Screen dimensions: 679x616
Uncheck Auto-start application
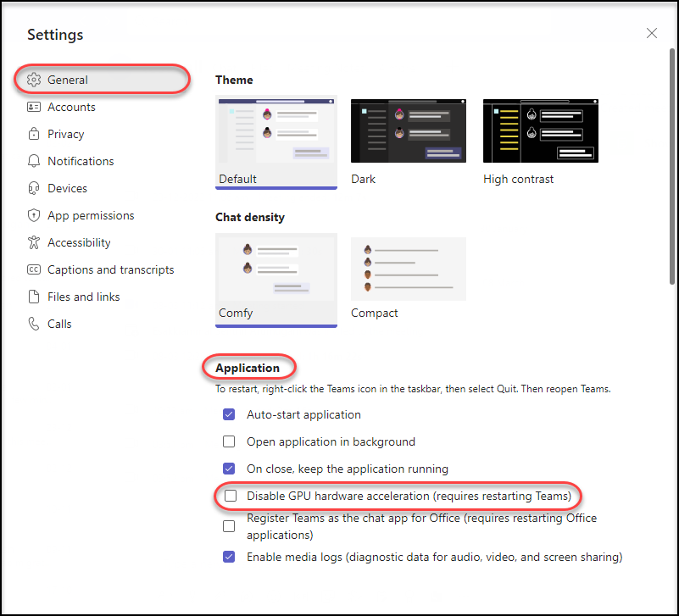229,414
